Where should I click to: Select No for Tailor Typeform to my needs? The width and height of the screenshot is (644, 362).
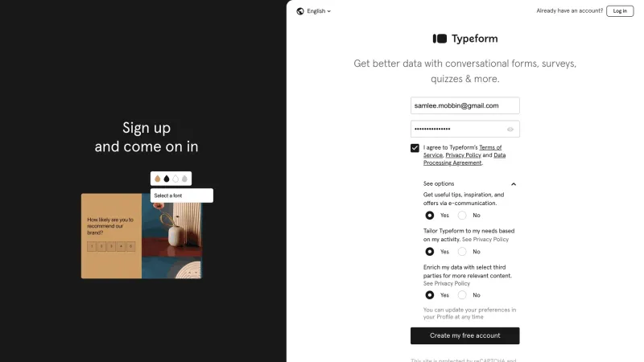462,252
